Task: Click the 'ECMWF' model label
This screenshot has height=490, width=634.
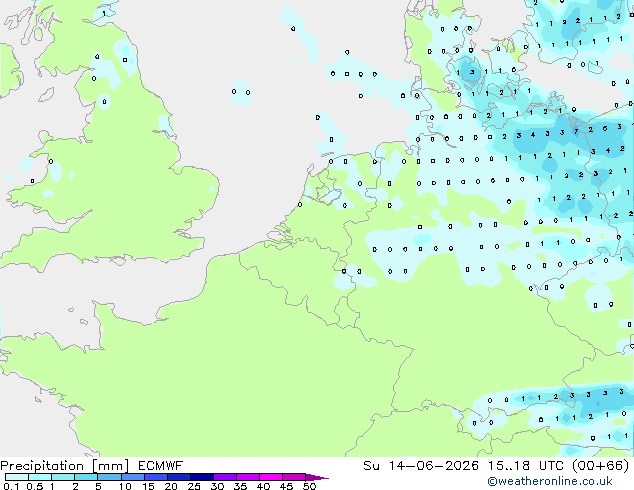Action: [x=160, y=466]
